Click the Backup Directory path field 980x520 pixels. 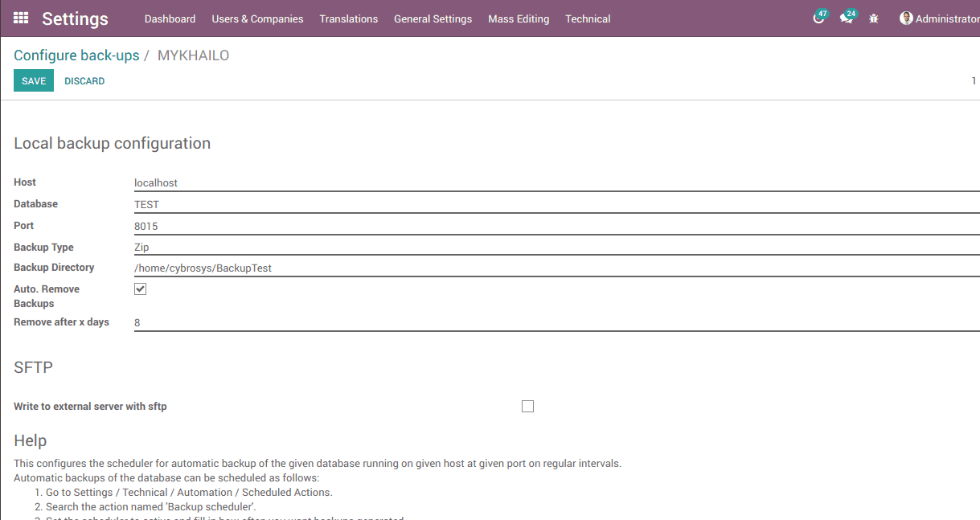(x=555, y=268)
